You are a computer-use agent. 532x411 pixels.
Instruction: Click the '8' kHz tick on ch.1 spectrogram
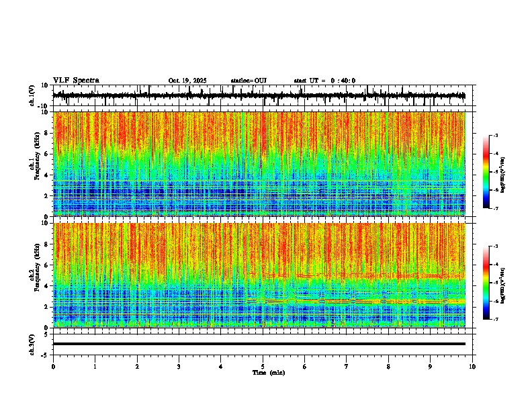coord(46,133)
